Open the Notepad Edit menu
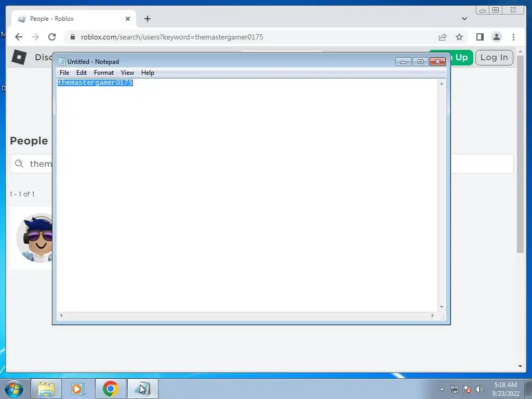 click(82, 73)
